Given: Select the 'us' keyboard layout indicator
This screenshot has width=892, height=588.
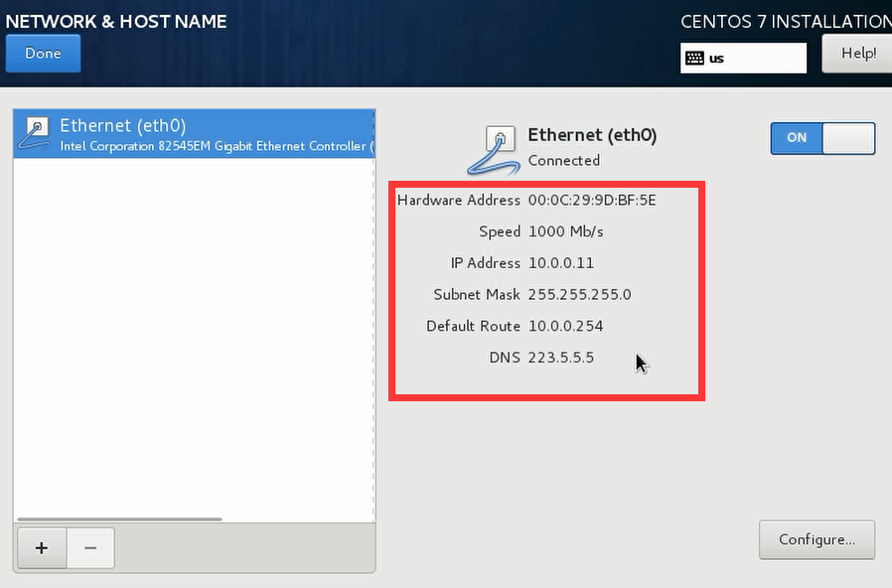Looking at the screenshot, I should click(716, 58).
